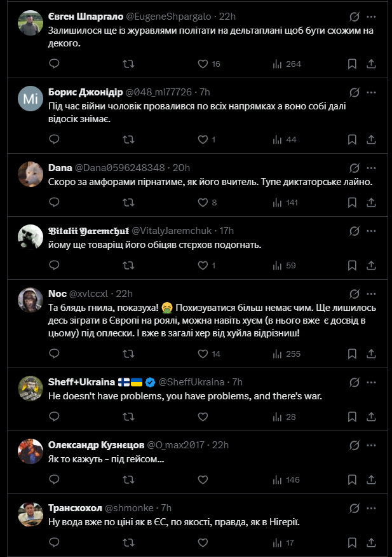The width and height of the screenshot is (392, 557).
Task: Repost Noc's tweet
Action: (x=128, y=354)
